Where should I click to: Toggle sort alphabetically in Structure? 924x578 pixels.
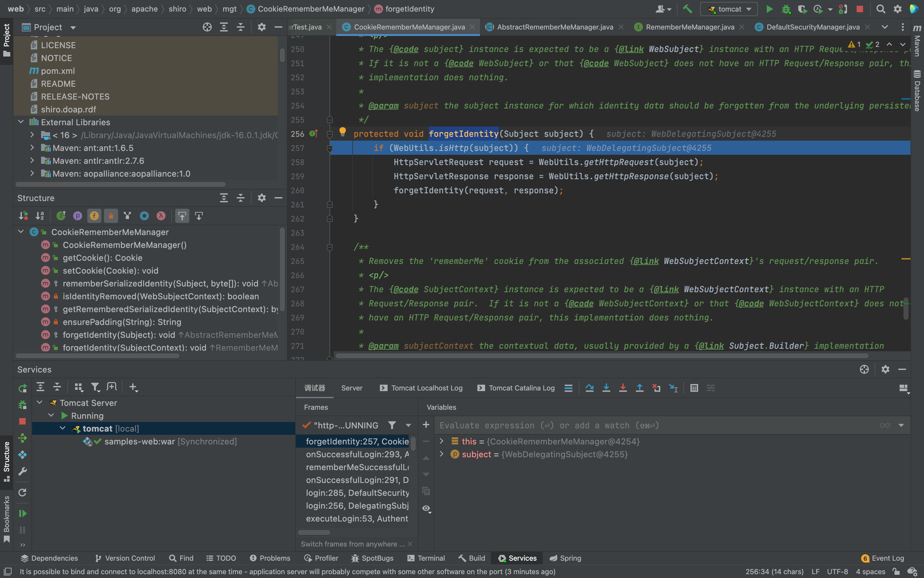[x=40, y=216]
